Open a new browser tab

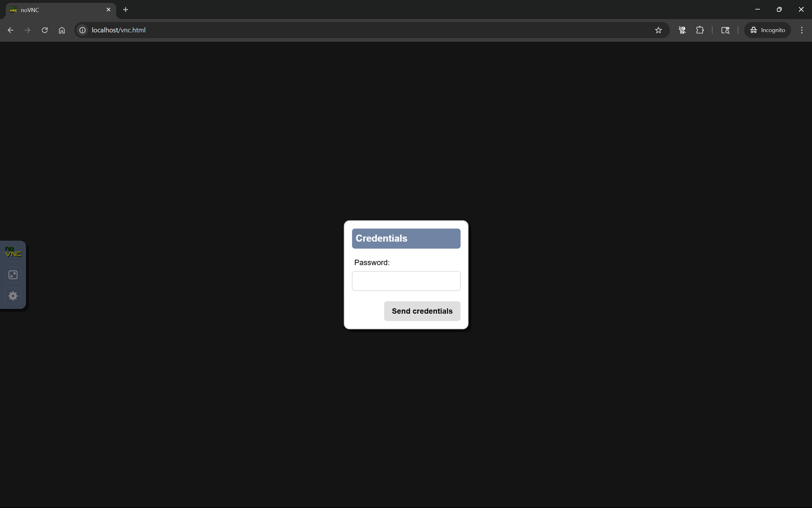coord(125,10)
